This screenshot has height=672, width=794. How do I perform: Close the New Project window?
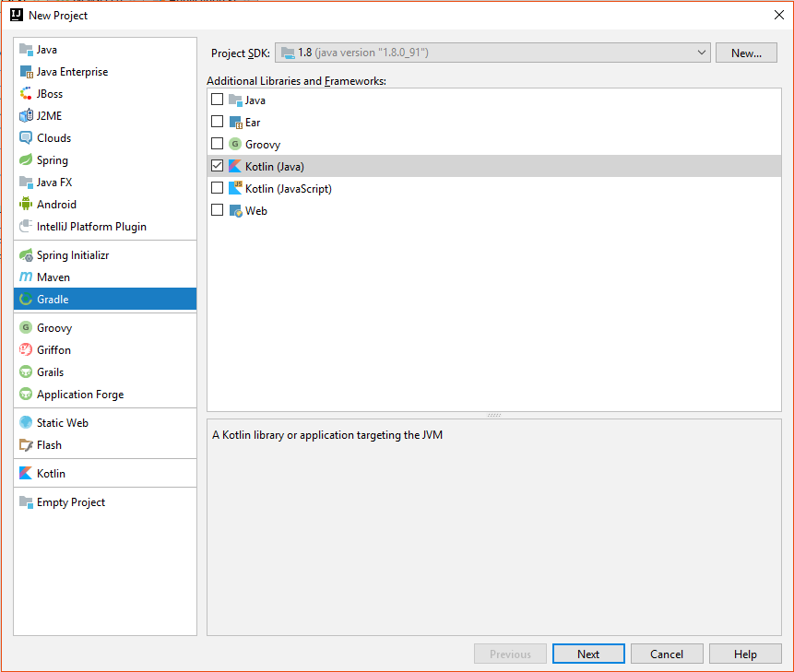(779, 15)
